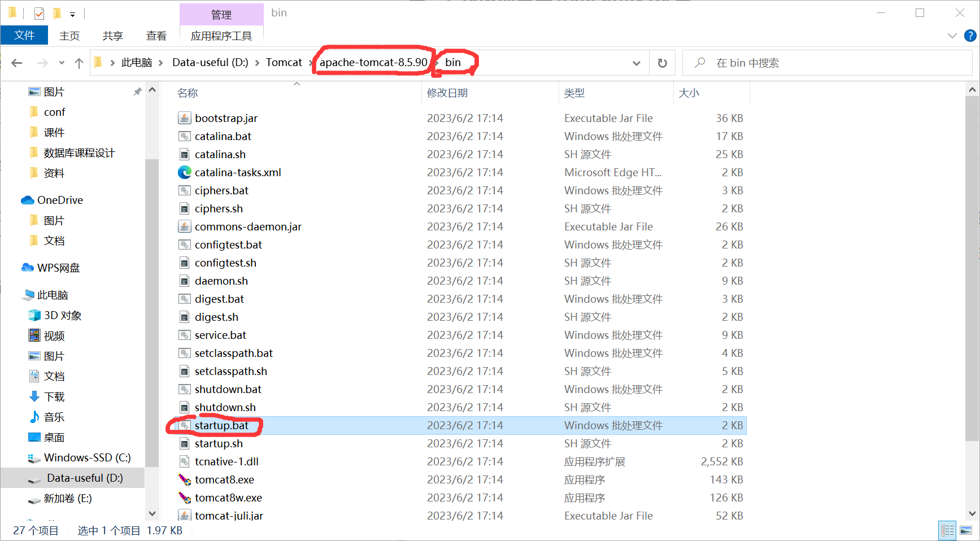Select the shutdown.bat file
980x541 pixels.
[228, 389]
